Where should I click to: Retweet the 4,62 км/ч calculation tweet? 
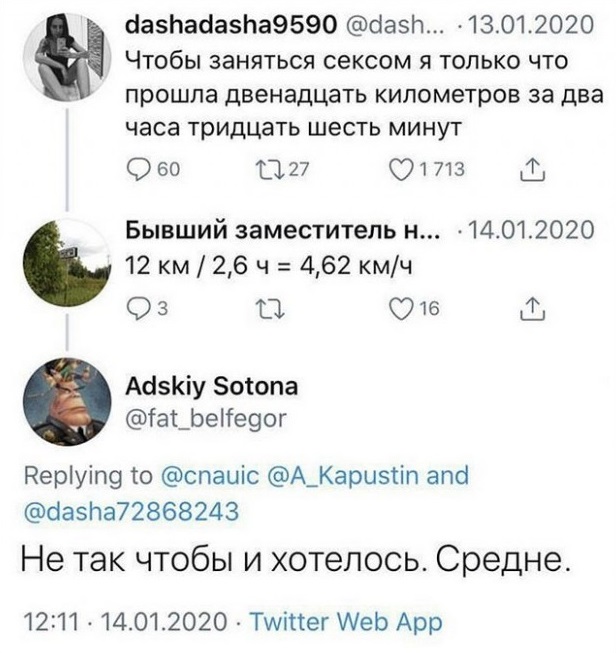257,311
